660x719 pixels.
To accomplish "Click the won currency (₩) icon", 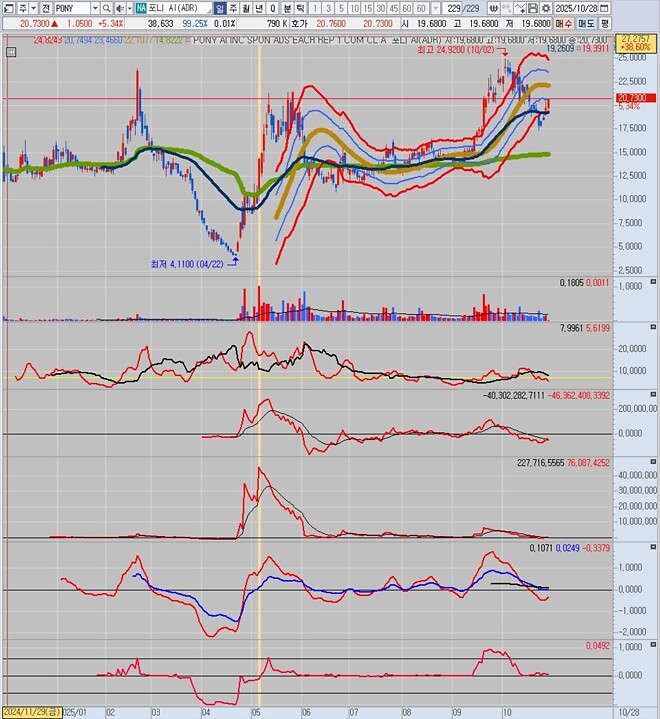I will point(494,8).
